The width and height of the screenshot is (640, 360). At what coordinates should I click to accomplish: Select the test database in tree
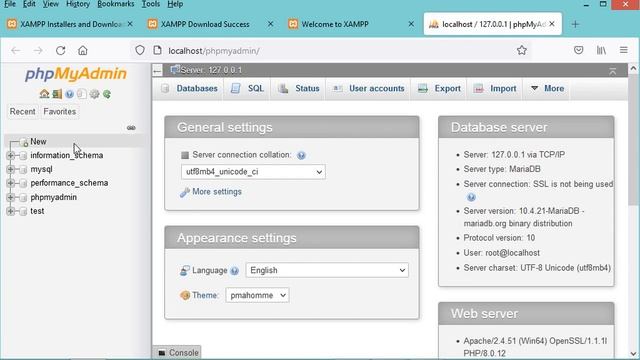pos(37,211)
